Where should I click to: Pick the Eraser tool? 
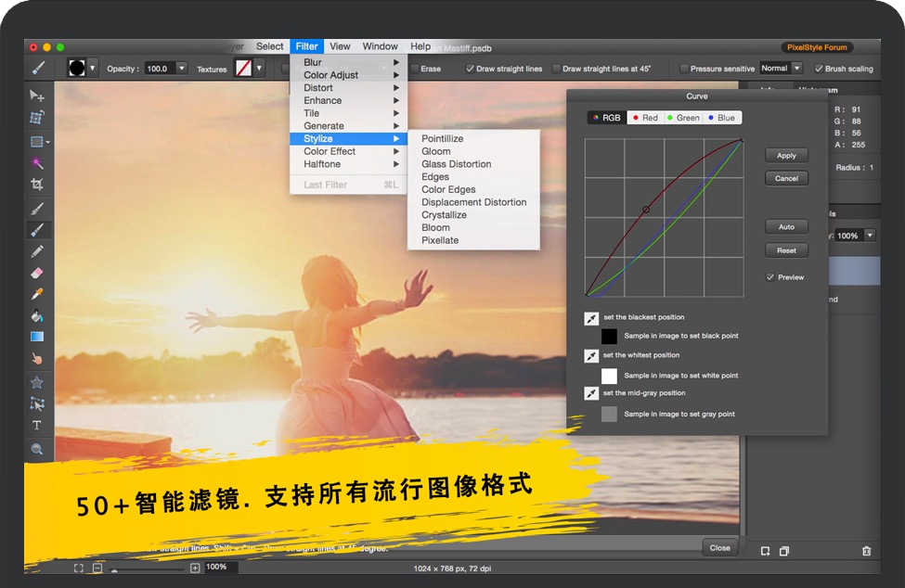37,273
